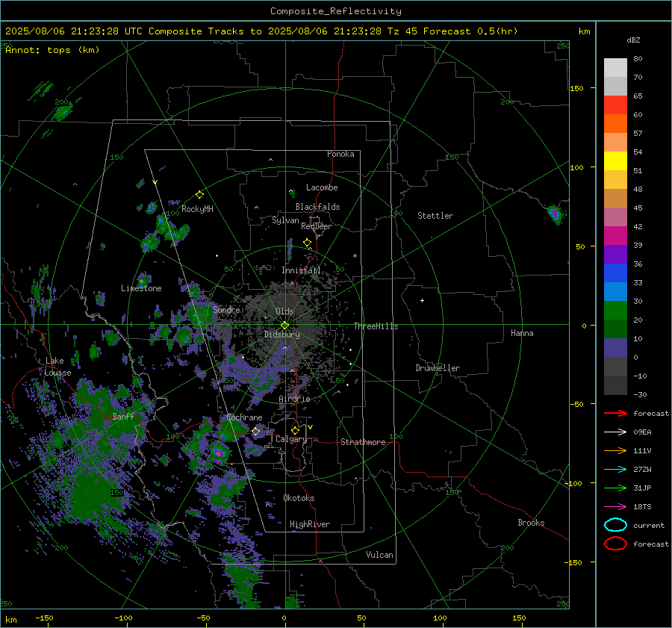672x628 pixels.
Task: Click the storm cell on the map's far east edge
Action: [555, 214]
